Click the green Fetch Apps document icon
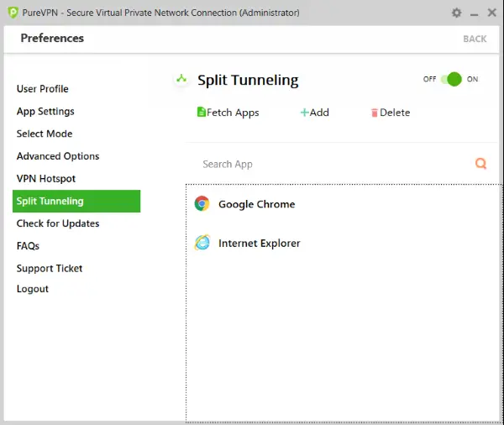This screenshot has height=425, width=504. pyautogui.click(x=202, y=112)
